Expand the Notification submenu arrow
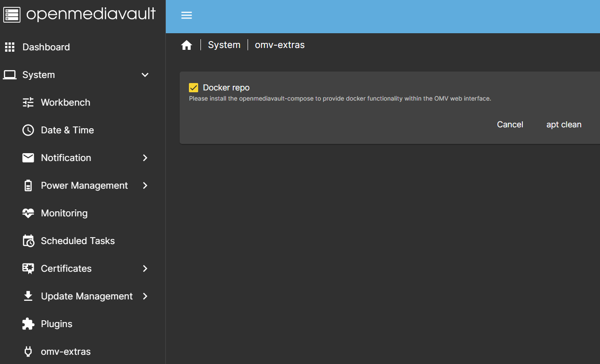600x364 pixels. 145,158
